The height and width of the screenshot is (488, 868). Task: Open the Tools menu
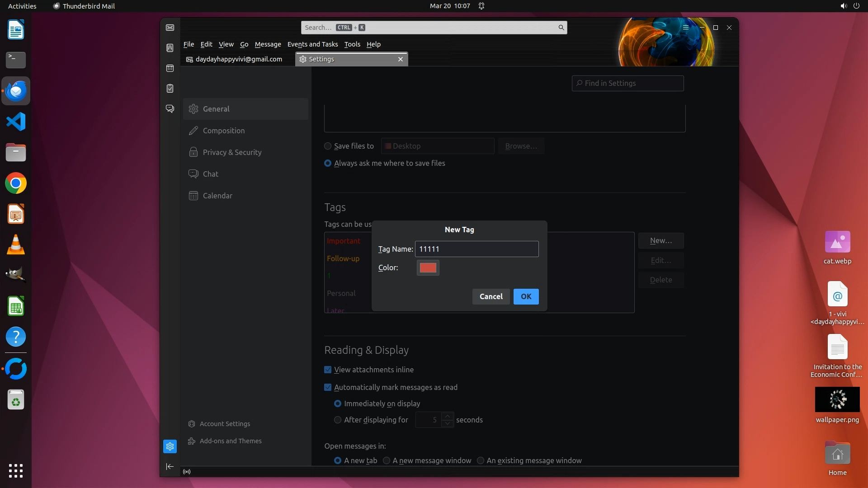352,44
